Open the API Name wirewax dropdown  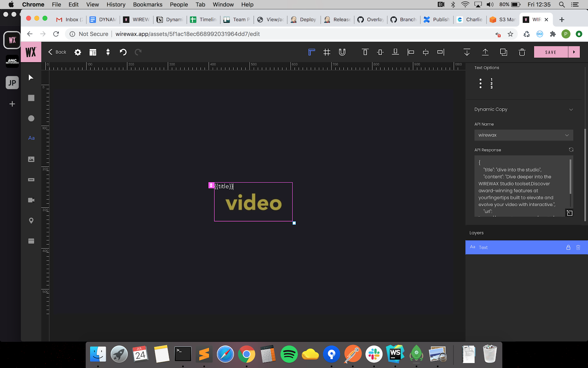click(x=523, y=135)
